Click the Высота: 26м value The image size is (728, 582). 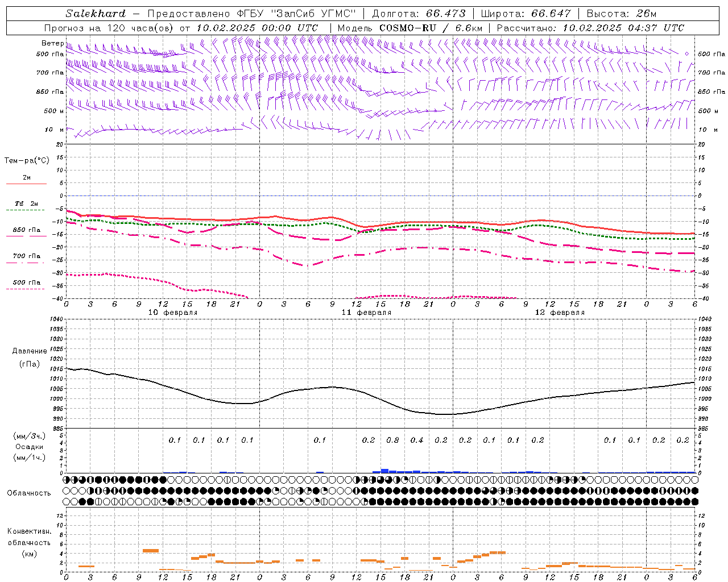[x=622, y=14]
